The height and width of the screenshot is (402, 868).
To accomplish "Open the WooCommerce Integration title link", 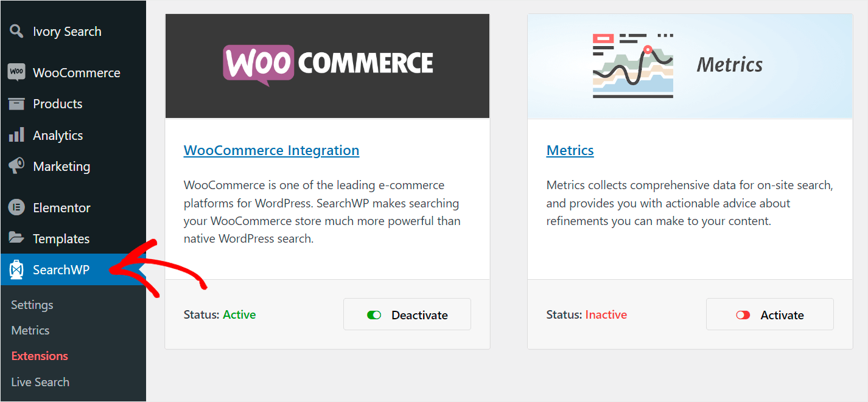I will (271, 150).
